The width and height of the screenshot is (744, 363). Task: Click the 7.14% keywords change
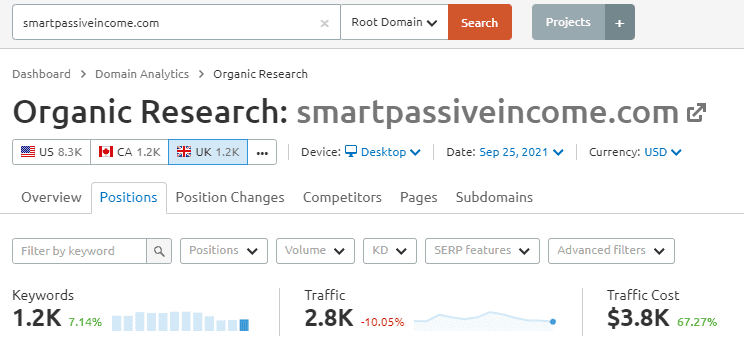[x=85, y=323]
